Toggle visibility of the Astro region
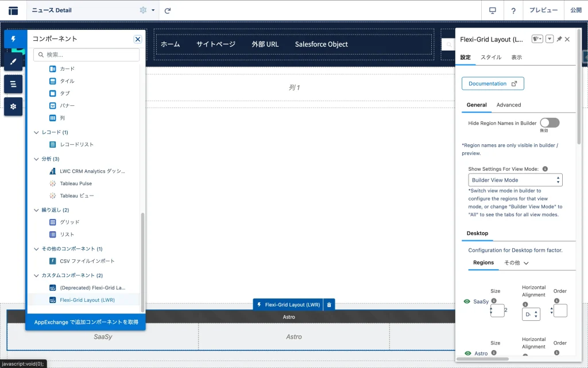The width and height of the screenshot is (588, 368). tap(467, 353)
